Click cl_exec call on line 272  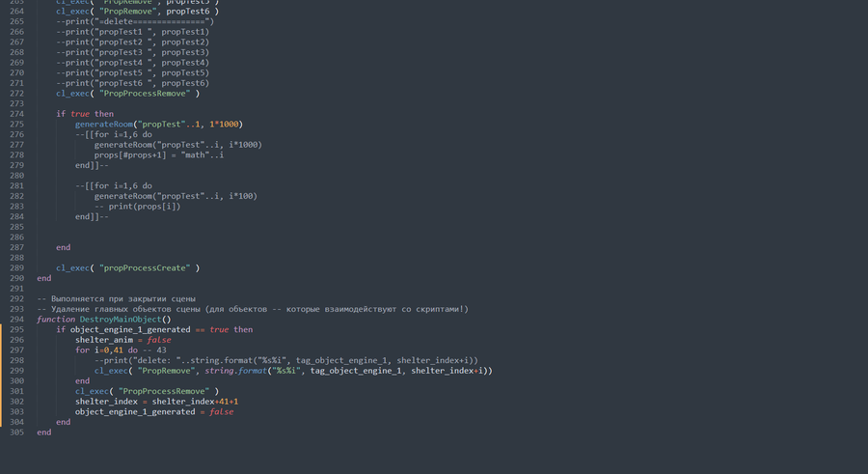pyautogui.click(x=72, y=93)
